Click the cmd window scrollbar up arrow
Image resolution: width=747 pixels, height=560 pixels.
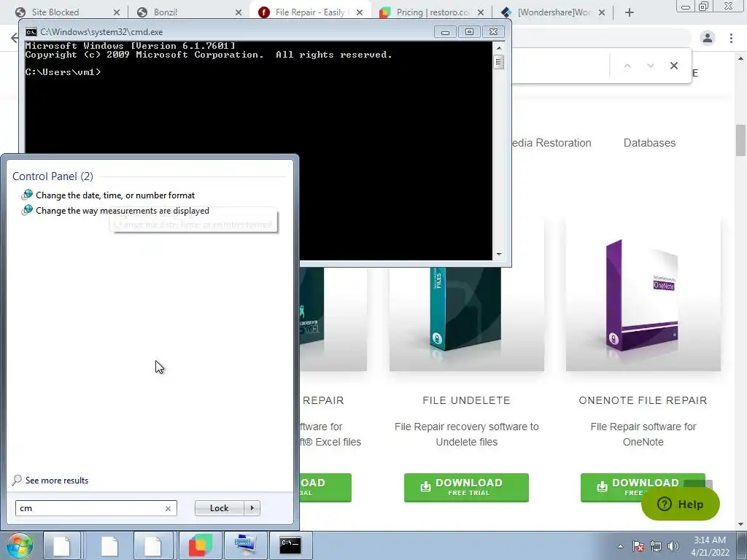tap(499, 47)
